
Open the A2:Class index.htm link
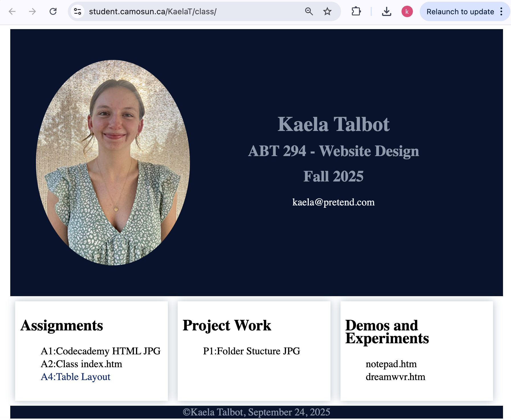pyautogui.click(x=81, y=364)
